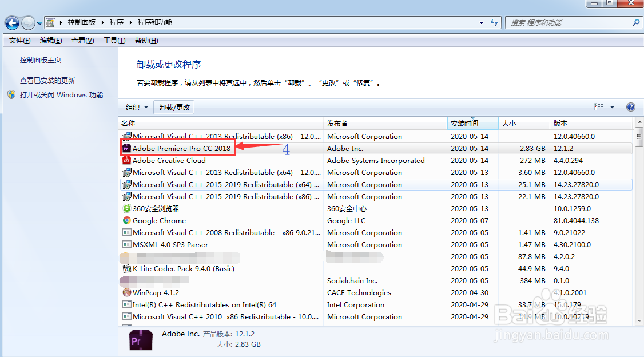This screenshot has height=357, width=644.
Task: Open the 工具(T) menu
Action: (x=114, y=40)
